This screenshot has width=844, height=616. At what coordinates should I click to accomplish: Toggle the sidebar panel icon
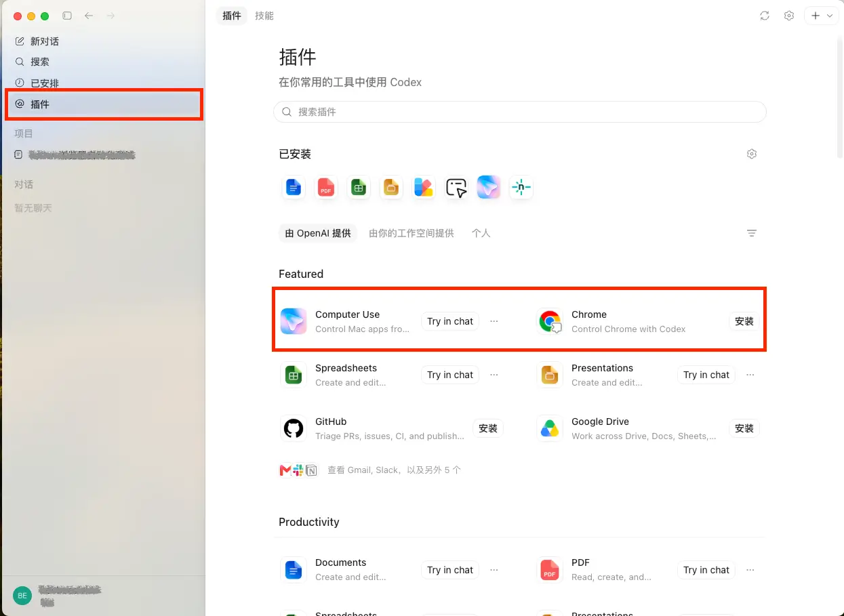click(67, 16)
